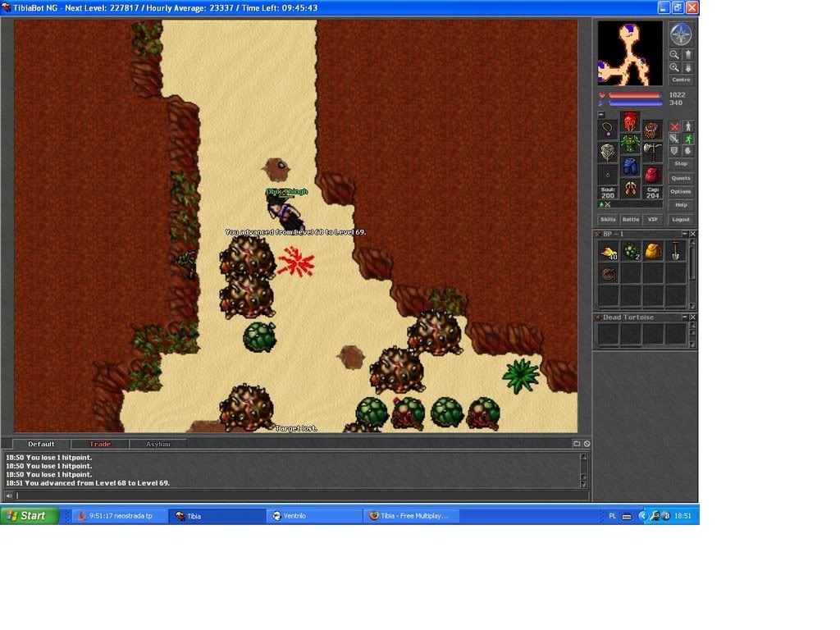Switch to Tibia - Free Multiplayer browser taskbar item

[x=411, y=516]
